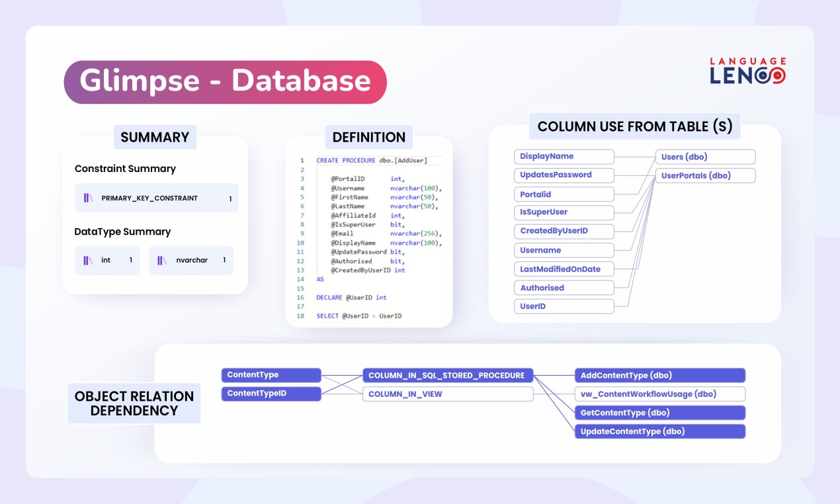Screen dimensions: 840x504
Task: Open the DEFINITION section header
Action: point(369,137)
